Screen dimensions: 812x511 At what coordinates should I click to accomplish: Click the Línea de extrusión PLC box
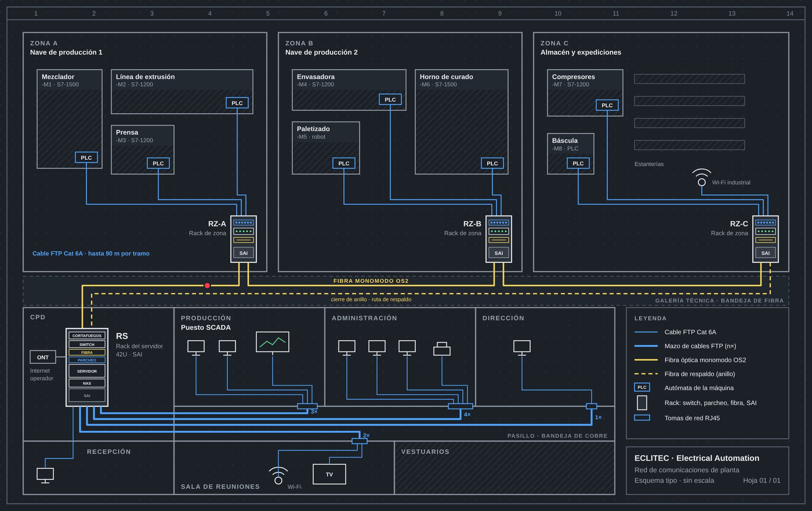237,103
